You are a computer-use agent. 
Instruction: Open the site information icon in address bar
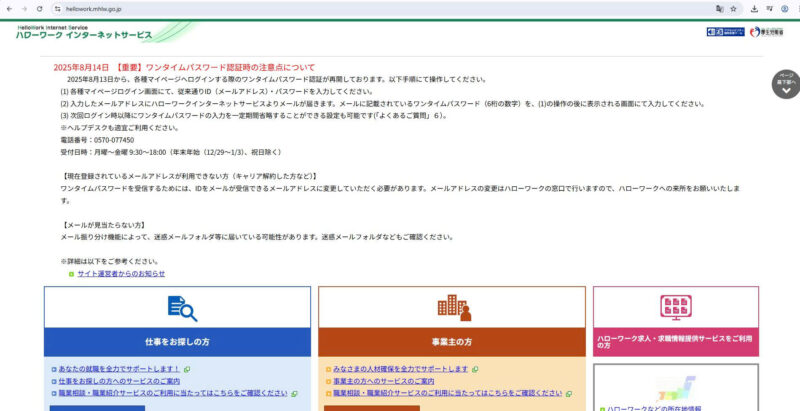pos(58,9)
